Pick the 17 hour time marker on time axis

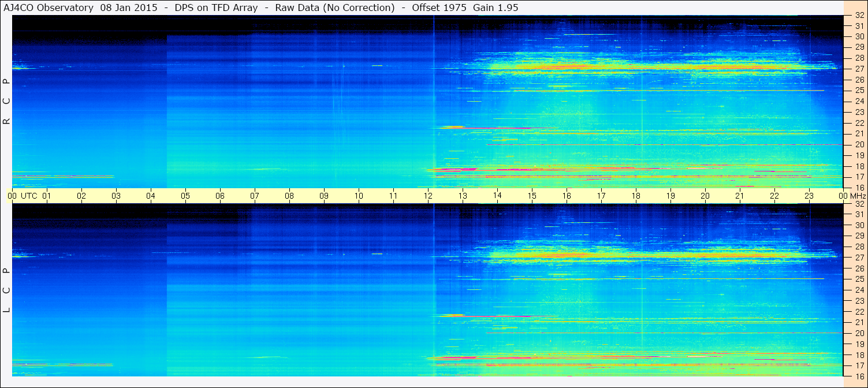point(601,196)
